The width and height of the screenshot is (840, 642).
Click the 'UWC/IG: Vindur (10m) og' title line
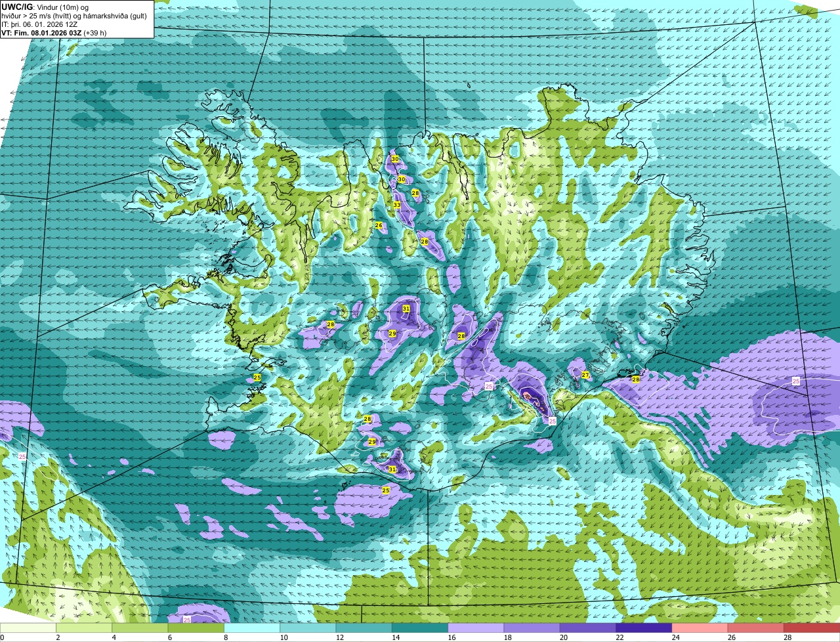coord(45,7)
